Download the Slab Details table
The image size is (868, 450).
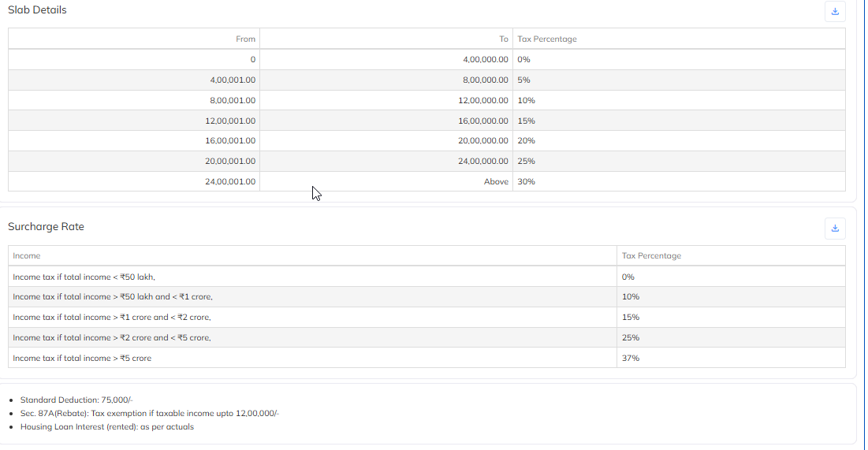(x=835, y=11)
